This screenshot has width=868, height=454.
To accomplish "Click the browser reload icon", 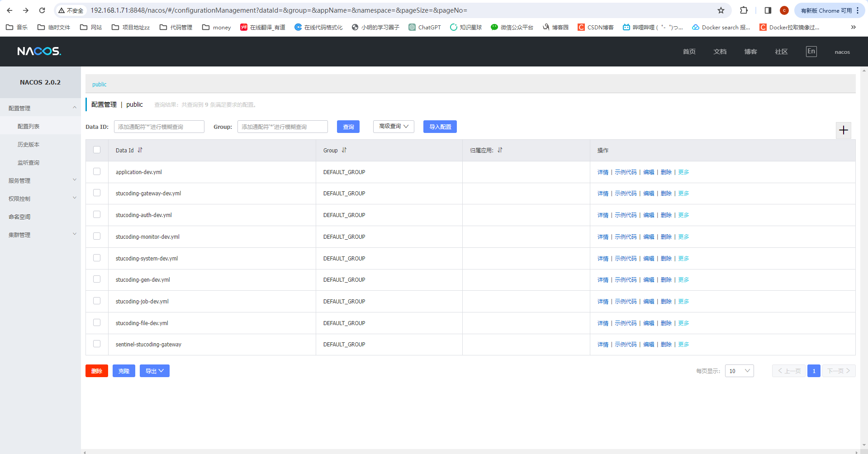I will click(42, 10).
